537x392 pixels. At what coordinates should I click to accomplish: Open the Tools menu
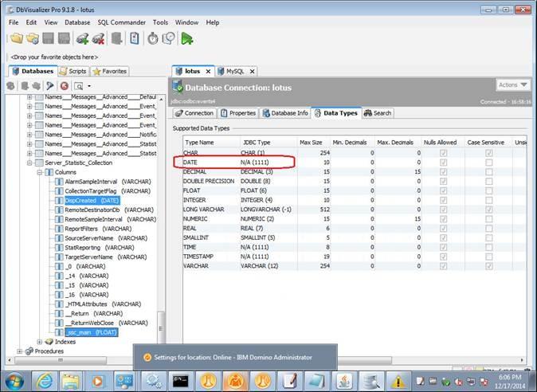pyautogui.click(x=160, y=22)
